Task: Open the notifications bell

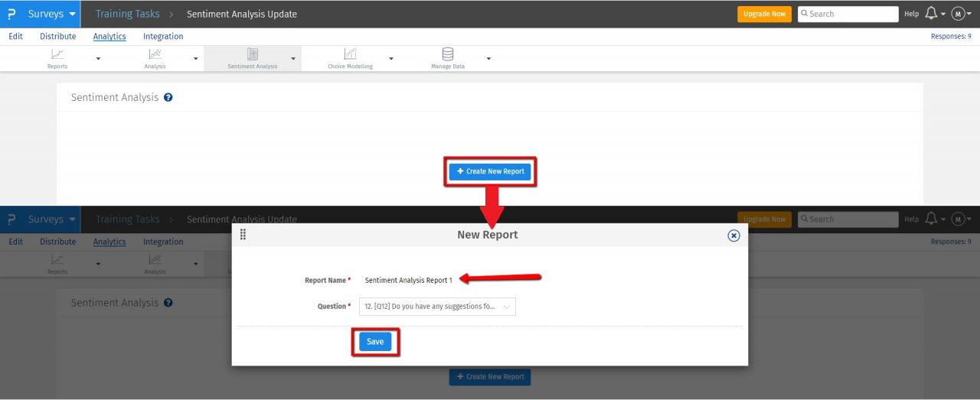Action: 932,14
